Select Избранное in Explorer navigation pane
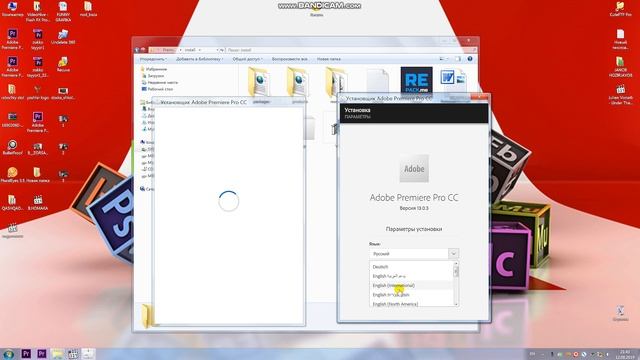 [154, 69]
